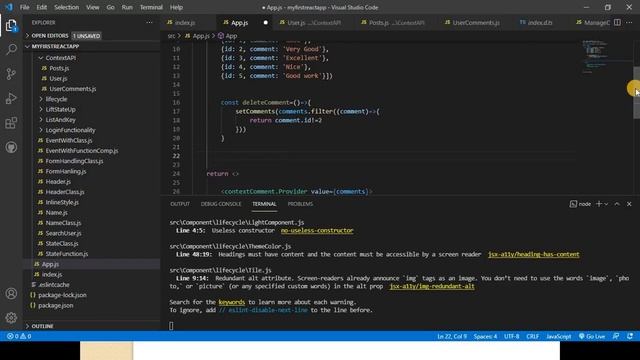
Task: Click the Spaces: 4 indentation entry
Action: click(x=485, y=336)
